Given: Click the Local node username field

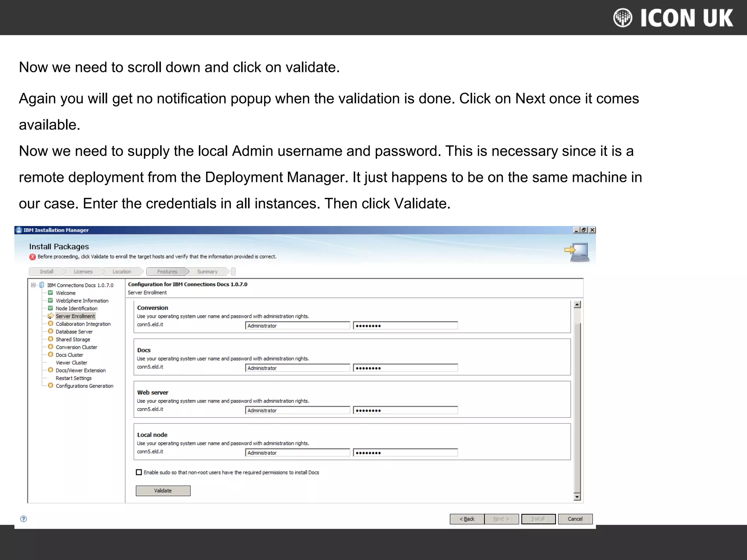Looking at the screenshot, I should 298,452.
